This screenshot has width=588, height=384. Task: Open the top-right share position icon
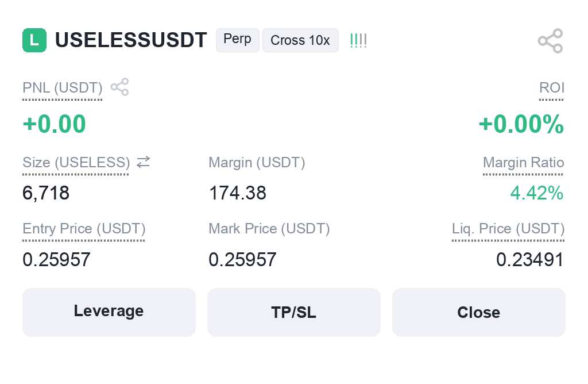pyautogui.click(x=550, y=41)
